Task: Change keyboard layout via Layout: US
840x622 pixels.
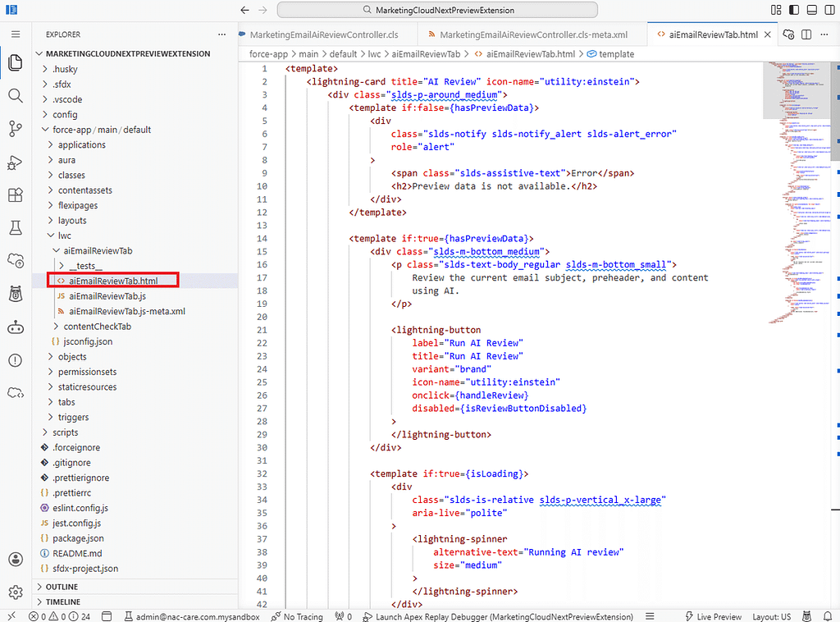Action: point(771,616)
